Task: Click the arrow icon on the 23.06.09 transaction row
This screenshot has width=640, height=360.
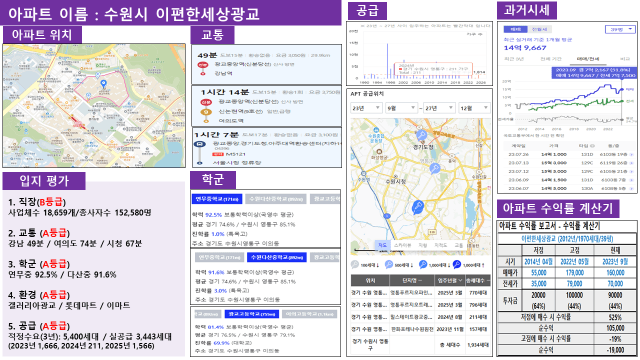Action: [631, 180]
